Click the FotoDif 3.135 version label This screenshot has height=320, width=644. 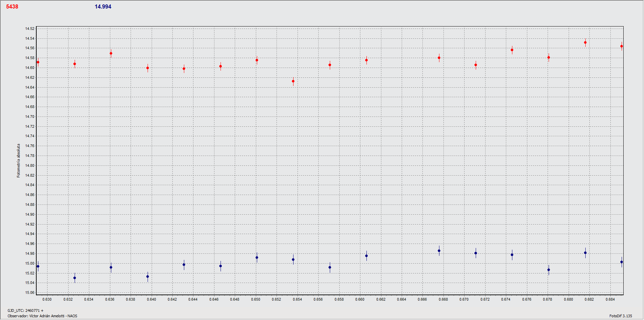pyautogui.click(x=621, y=316)
